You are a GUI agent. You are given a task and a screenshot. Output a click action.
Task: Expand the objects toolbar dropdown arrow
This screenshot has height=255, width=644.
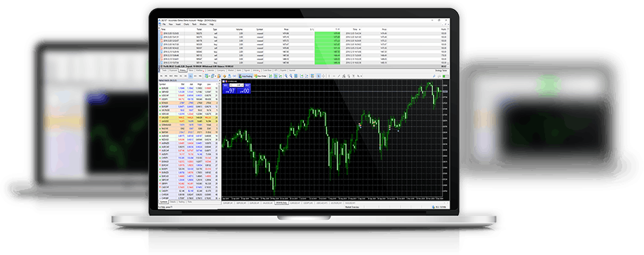click(361, 76)
